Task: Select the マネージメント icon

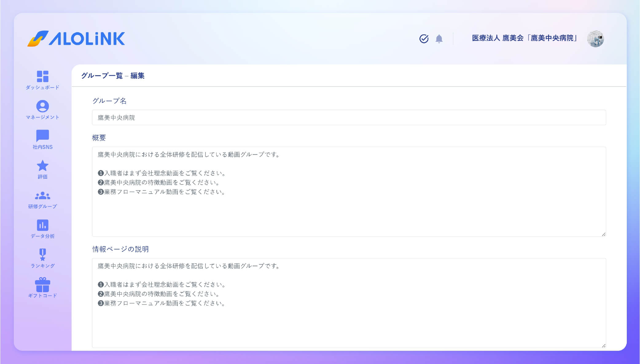Action: [43, 109]
